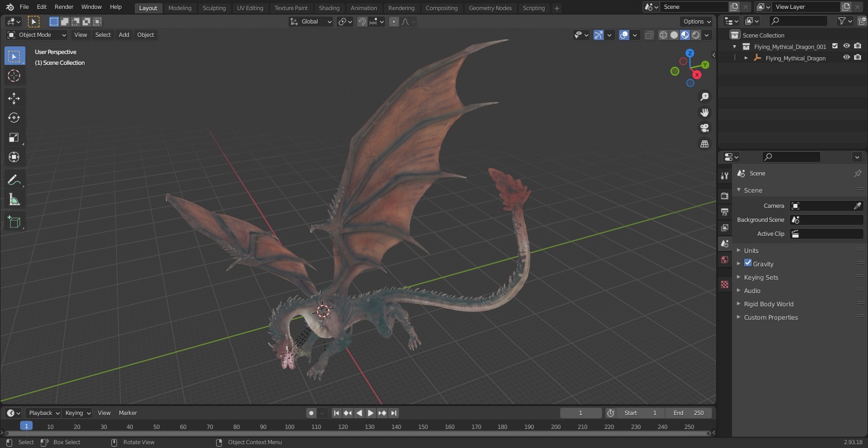Open the Keying popover in timeline

click(77, 413)
